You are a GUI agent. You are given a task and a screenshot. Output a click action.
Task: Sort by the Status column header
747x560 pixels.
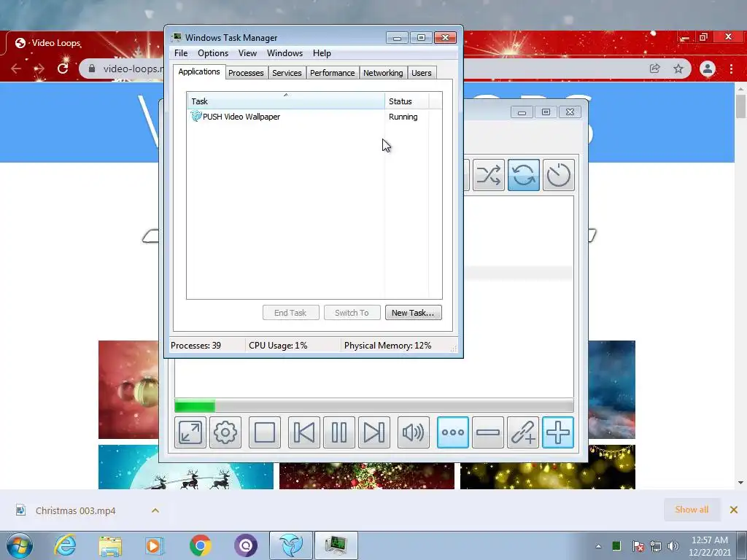point(406,101)
